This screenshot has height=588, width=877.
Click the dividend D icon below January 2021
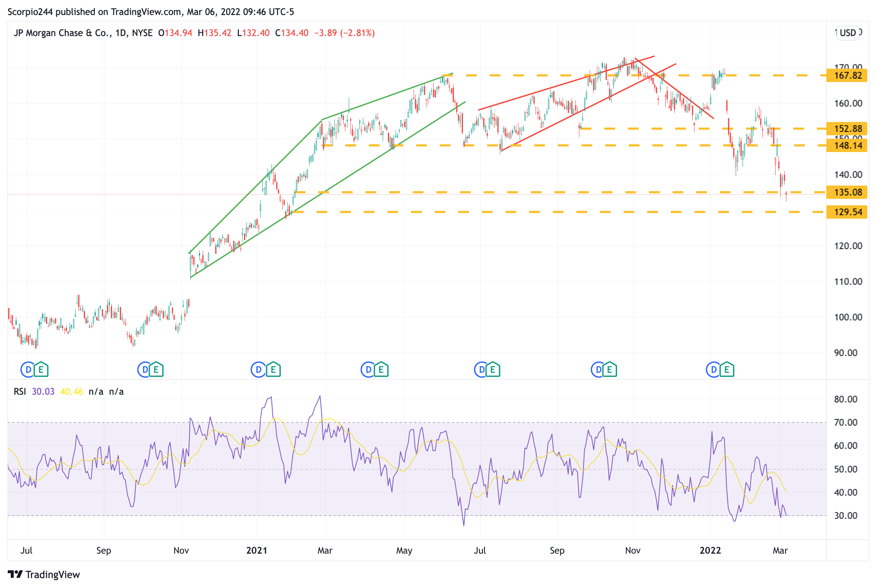pos(259,369)
